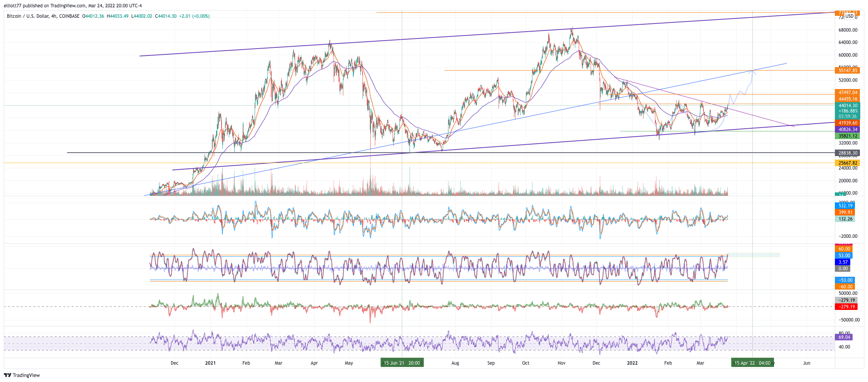Click the 64000.00 price axis tick

tap(848, 42)
